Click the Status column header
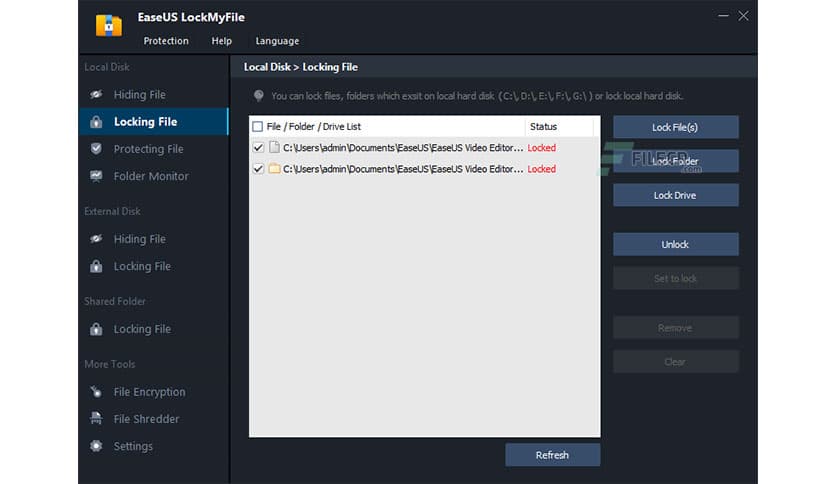Image resolution: width=836 pixels, height=484 pixels. point(543,126)
